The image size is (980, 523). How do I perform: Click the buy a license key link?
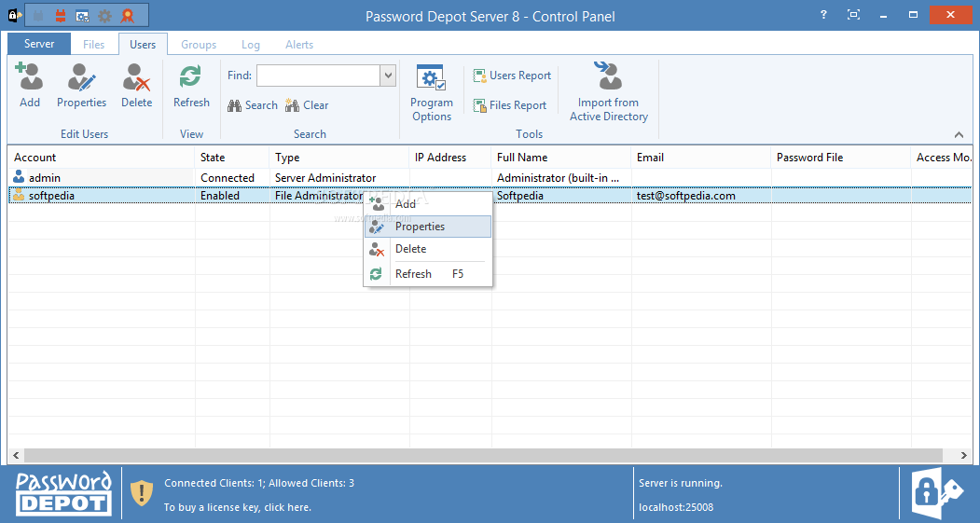tap(238, 507)
